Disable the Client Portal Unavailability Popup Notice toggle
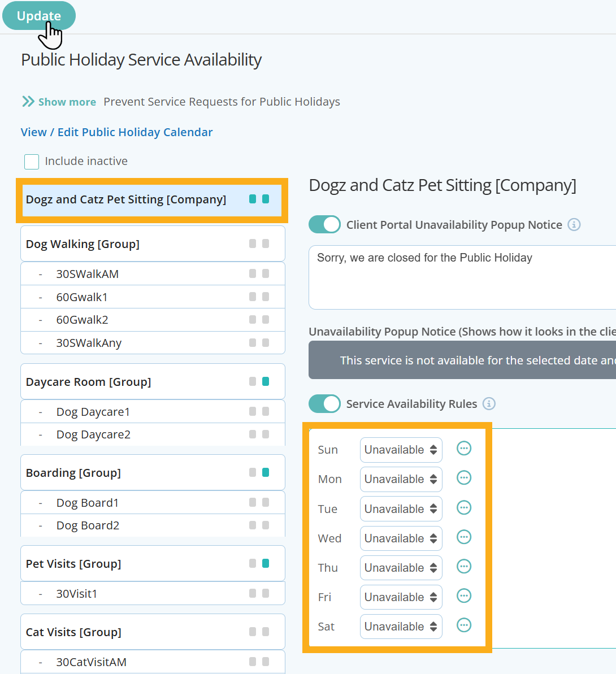The height and width of the screenshot is (674, 616). (x=324, y=224)
